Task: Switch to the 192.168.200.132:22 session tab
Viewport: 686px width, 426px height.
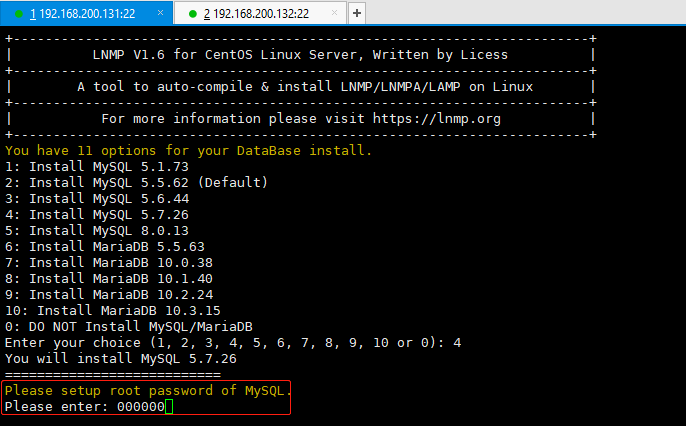Action: point(260,14)
